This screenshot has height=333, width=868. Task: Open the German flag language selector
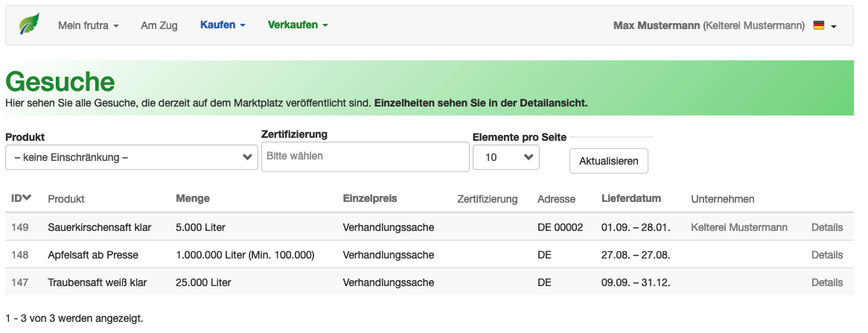click(824, 25)
